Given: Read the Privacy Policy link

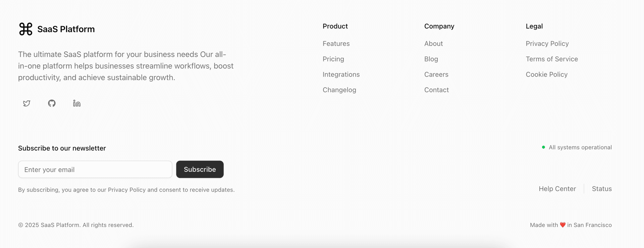Looking at the screenshot, I should tap(547, 44).
